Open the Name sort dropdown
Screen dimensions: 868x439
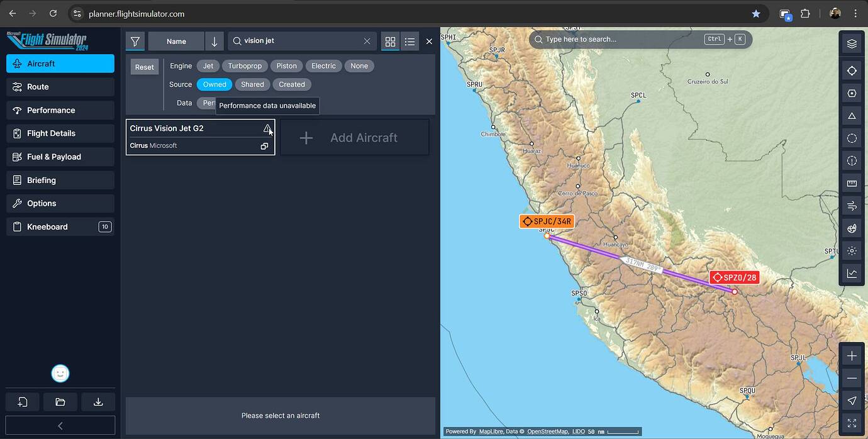[176, 42]
